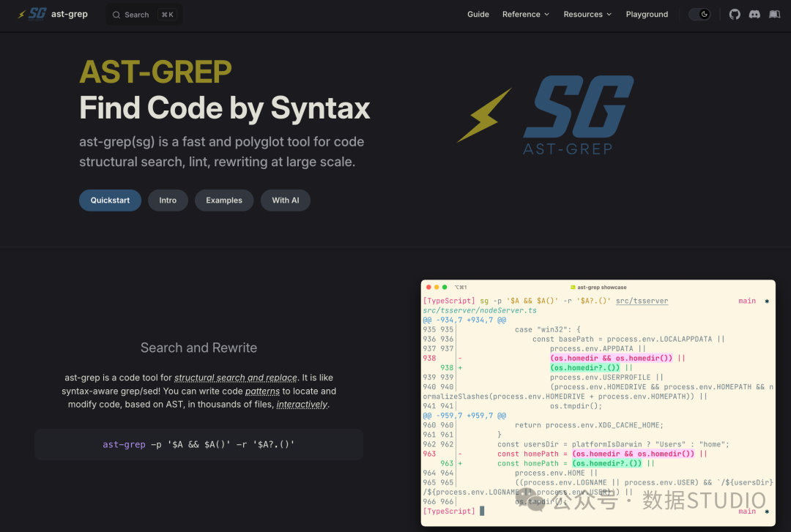Click the With AI button
Image resolution: width=791 pixels, height=532 pixels.
tap(286, 201)
